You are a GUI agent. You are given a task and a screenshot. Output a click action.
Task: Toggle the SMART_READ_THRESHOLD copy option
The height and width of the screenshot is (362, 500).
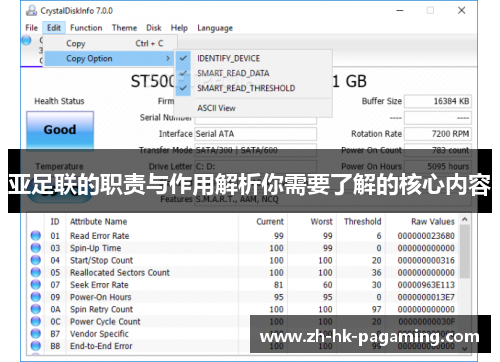pyautogui.click(x=254, y=88)
